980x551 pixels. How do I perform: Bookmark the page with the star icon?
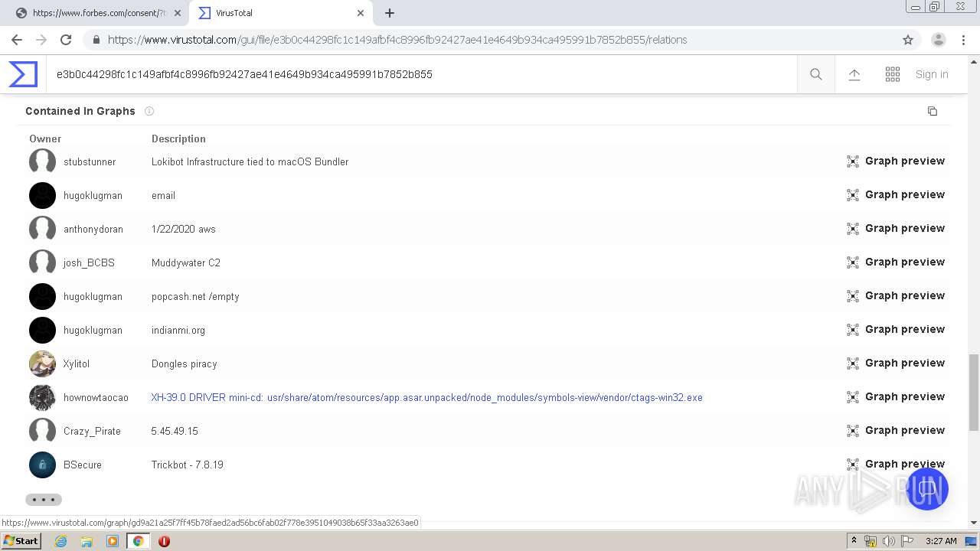click(x=908, y=40)
